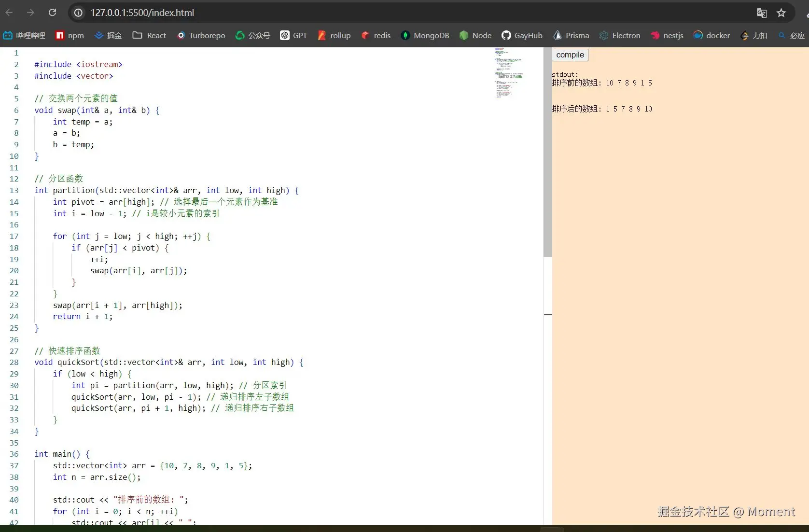The image size is (809, 532).
Task: Open the translate page icon
Action: tap(762, 13)
